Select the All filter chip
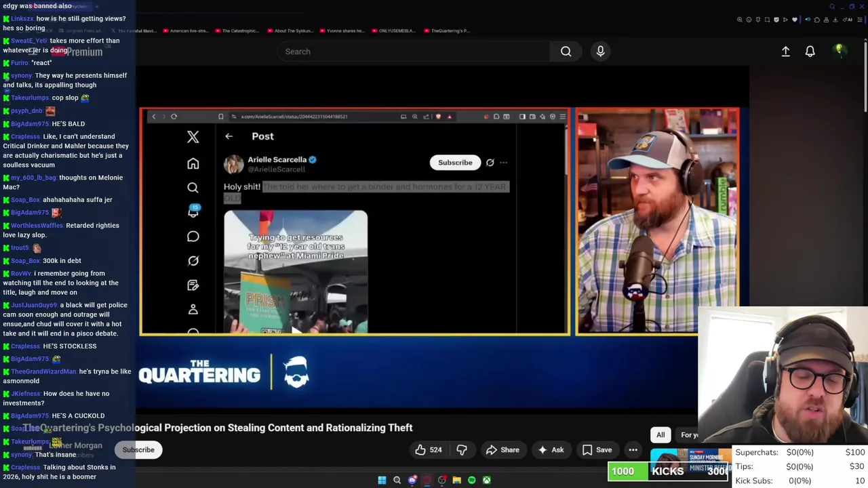 [x=660, y=435]
